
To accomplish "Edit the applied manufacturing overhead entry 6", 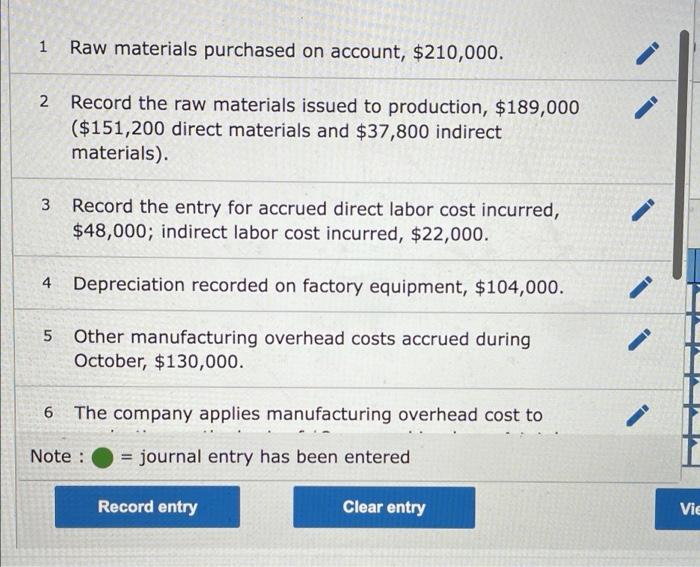I will coord(648,414).
